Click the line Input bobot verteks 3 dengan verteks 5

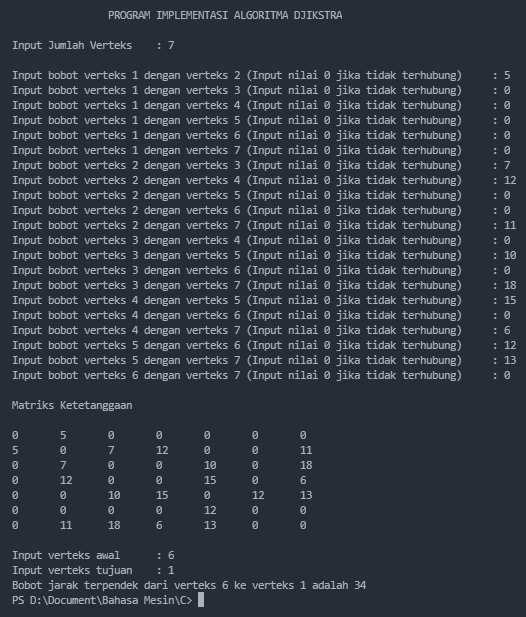coord(264,255)
